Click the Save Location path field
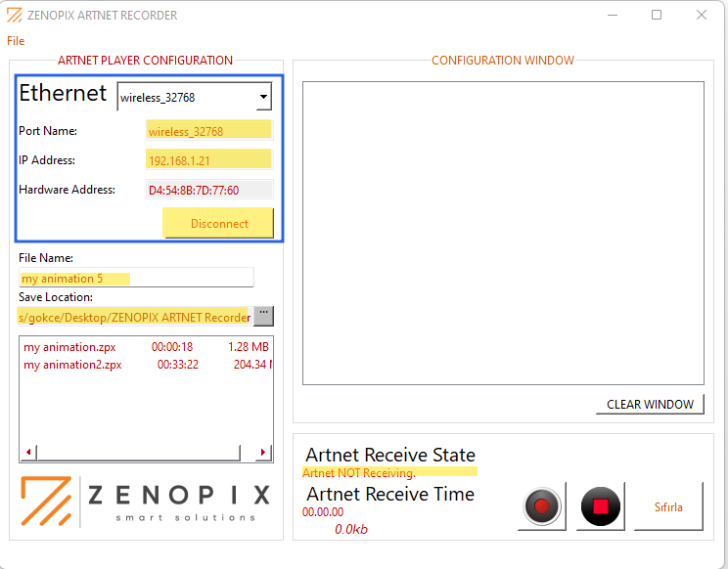The image size is (728, 569). point(134,317)
